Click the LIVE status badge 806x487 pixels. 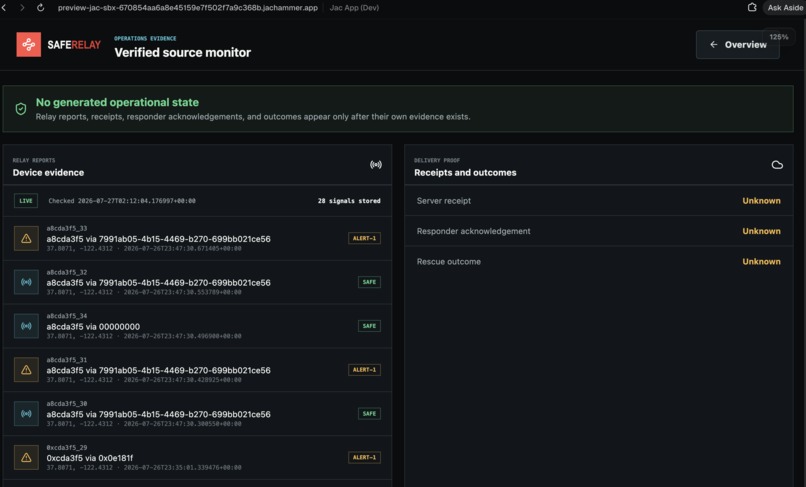tap(26, 201)
